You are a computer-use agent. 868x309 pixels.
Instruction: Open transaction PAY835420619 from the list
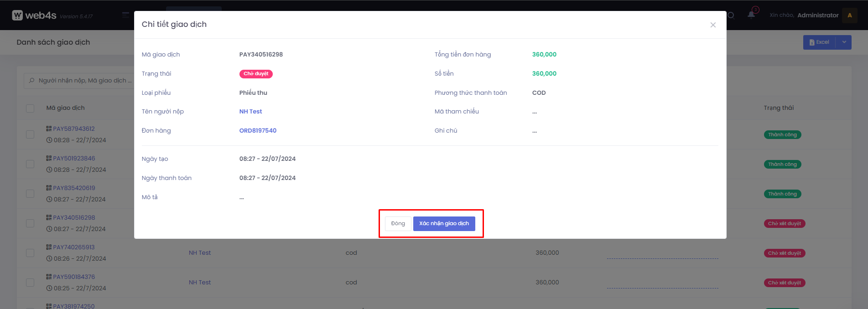(x=74, y=188)
